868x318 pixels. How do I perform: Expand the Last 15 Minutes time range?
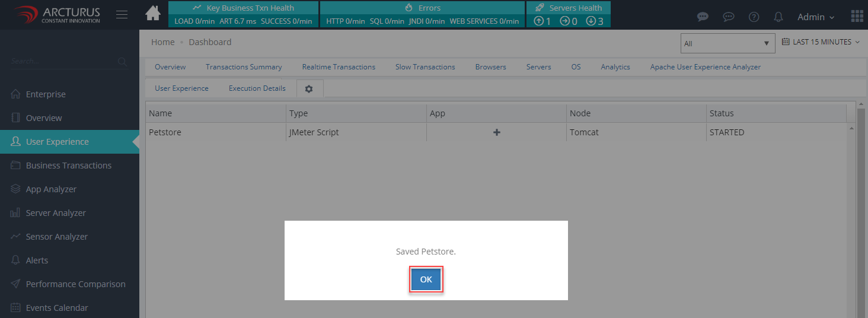pyautogui.click(x=821, y=42)
